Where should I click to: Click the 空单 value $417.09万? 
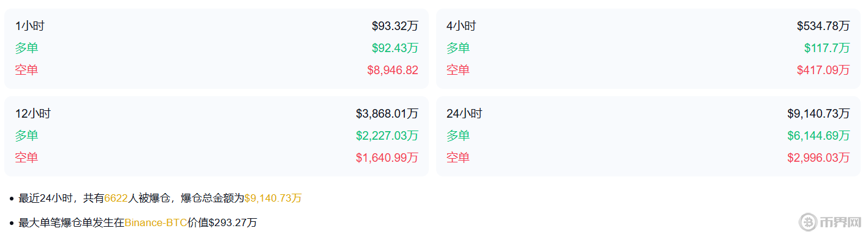[x=823, y=70]
